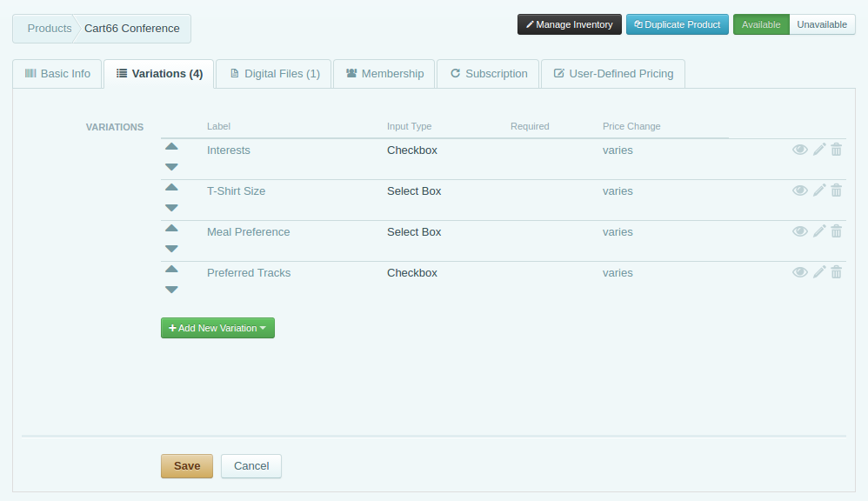This screenshot has width=868, height=501.
Task: Open the T-Shirt Size variation label
Action: coord(237,191)
